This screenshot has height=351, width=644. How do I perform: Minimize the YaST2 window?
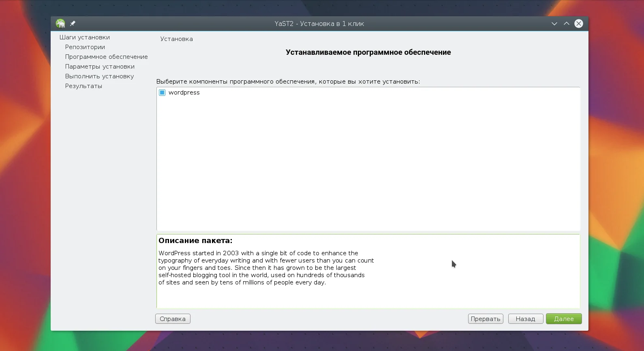(554, 24)
